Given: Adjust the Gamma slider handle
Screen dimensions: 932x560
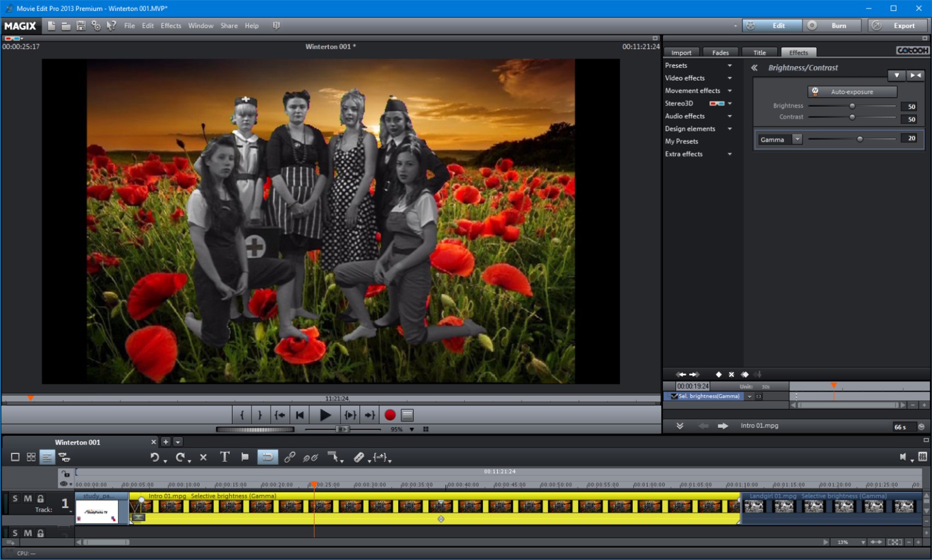Looking at the screenshot, I should (x=860, y=139).
